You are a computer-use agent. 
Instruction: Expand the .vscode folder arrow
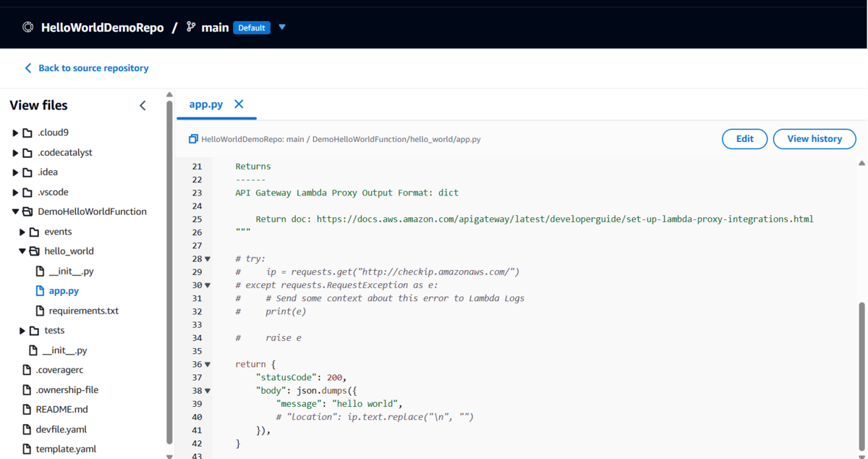[x=15, y=193]
